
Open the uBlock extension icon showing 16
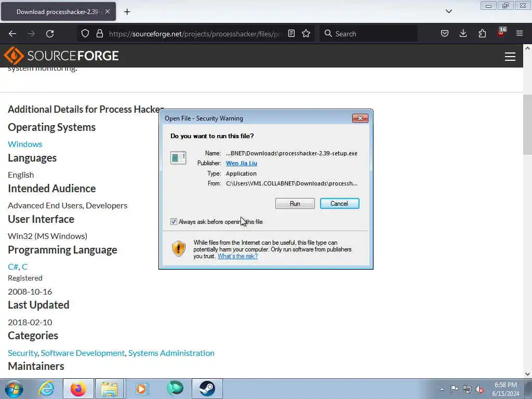click(501, 33)
